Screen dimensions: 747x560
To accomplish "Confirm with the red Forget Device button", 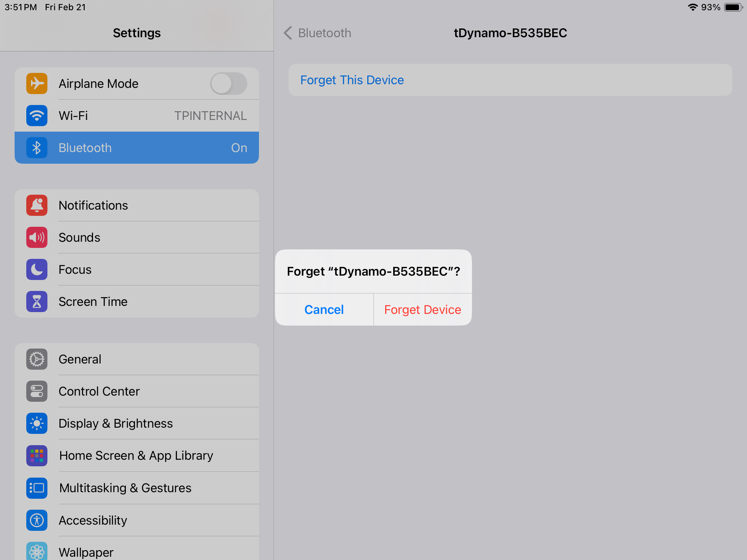I will tap(422, 310).
